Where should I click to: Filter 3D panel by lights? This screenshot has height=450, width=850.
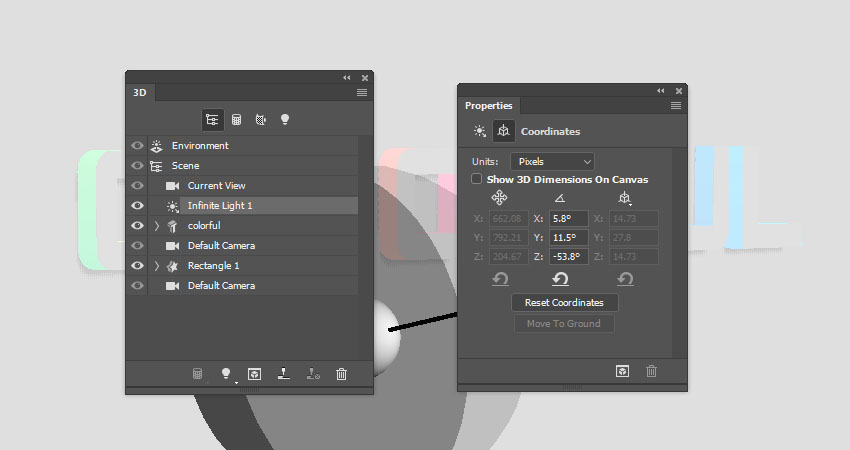(x=285, y=120)
